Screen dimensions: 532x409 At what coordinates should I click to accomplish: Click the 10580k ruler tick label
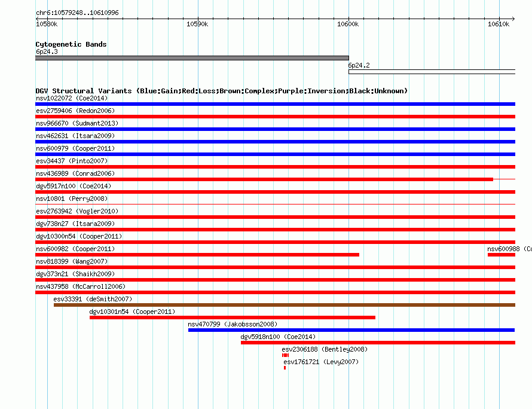pos(47,24)
